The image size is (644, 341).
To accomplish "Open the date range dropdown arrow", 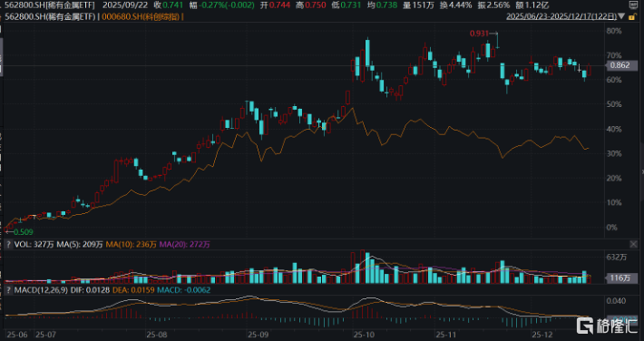I will click(x=621, y=16).
